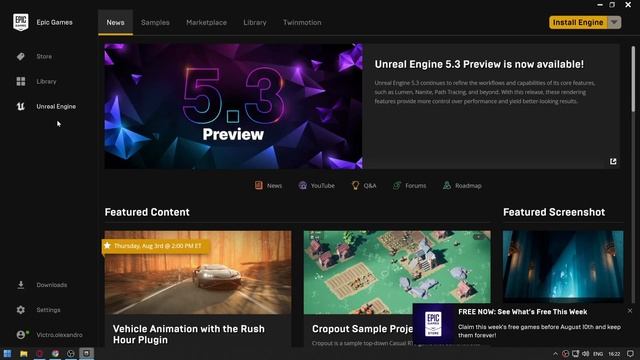Click the Featured Content heading
The image size is (640, 360).
coord(147,212)
